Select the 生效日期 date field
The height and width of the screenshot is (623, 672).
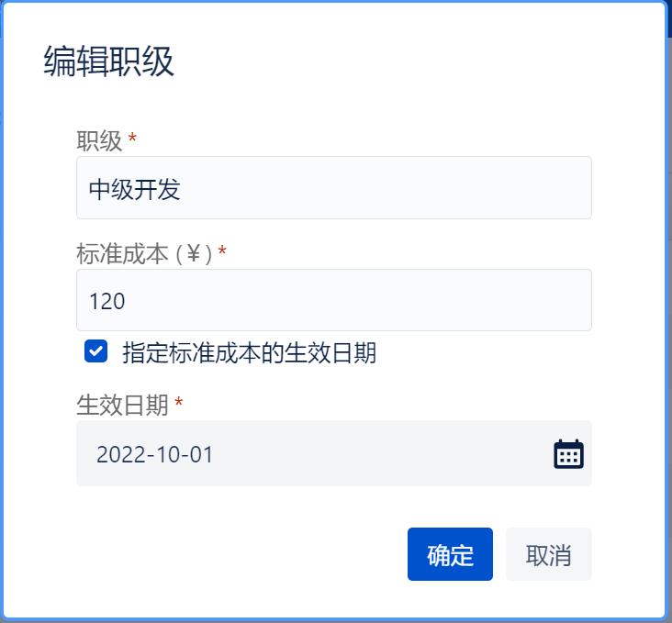tap(312, 454)
